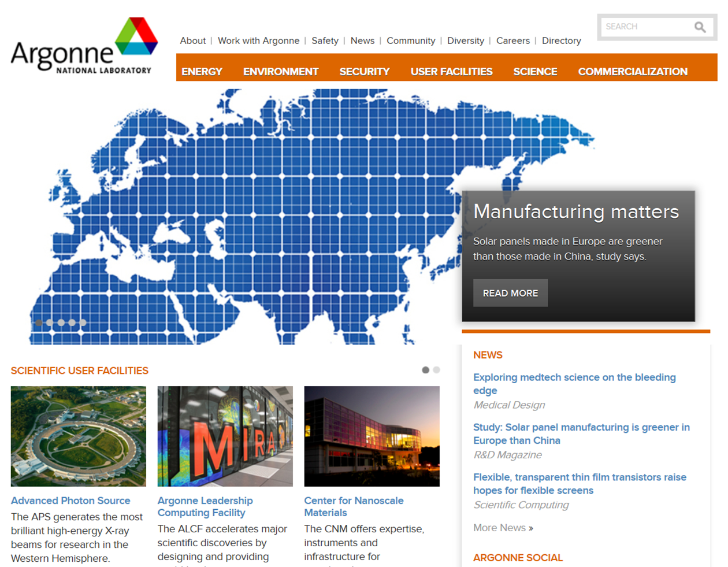728x567 pixels.
Task: Open Exploring medtech science article
Action: click(574, 384)
